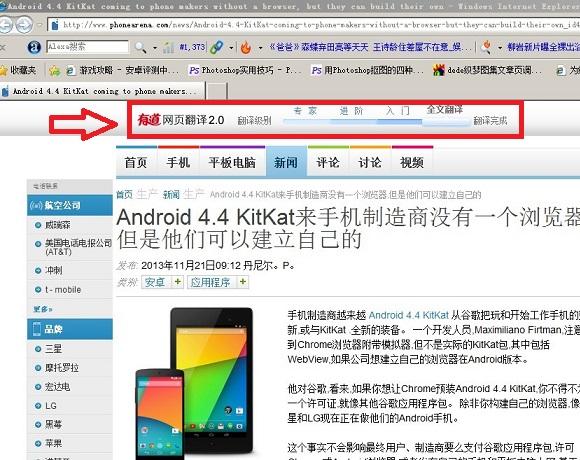Image resolution: width=580 pixels, height=460 pixels.
Task: Click the add-to-favorites bar star icon
Action: point(54,70)
